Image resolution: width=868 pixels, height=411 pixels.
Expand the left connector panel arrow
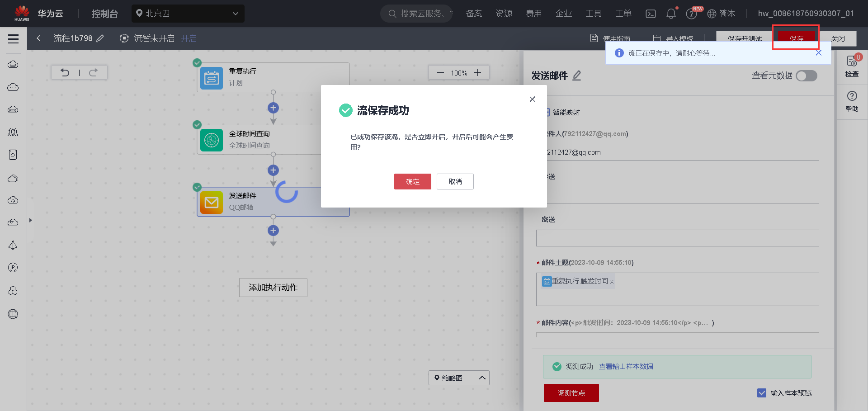(30, 220)
